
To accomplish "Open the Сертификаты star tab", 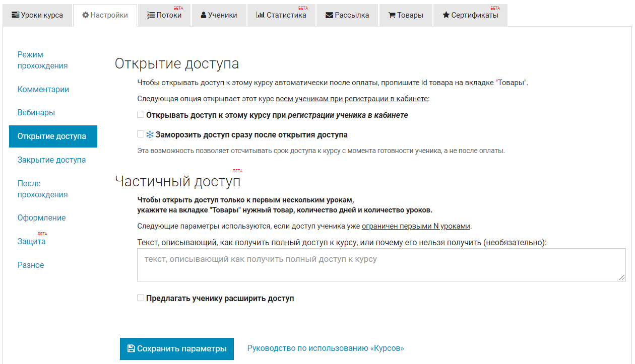I will (470, 15).
